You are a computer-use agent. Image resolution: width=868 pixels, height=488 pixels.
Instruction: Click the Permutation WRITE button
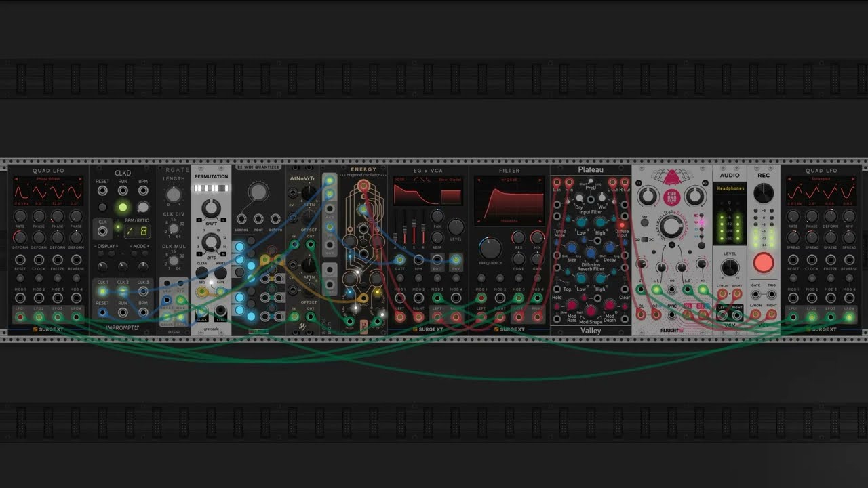tap(220, 273)
